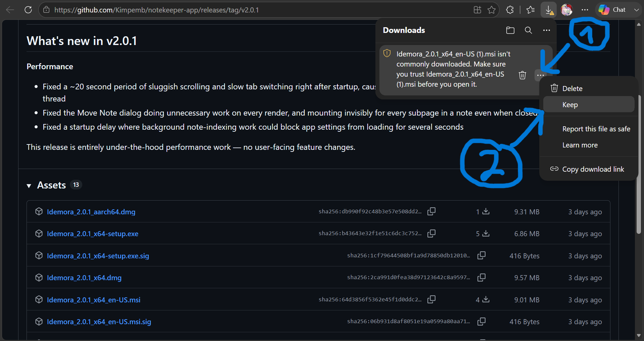
Task: Click the package icon beside x64-setup.exe.sig
Action: 39,255
